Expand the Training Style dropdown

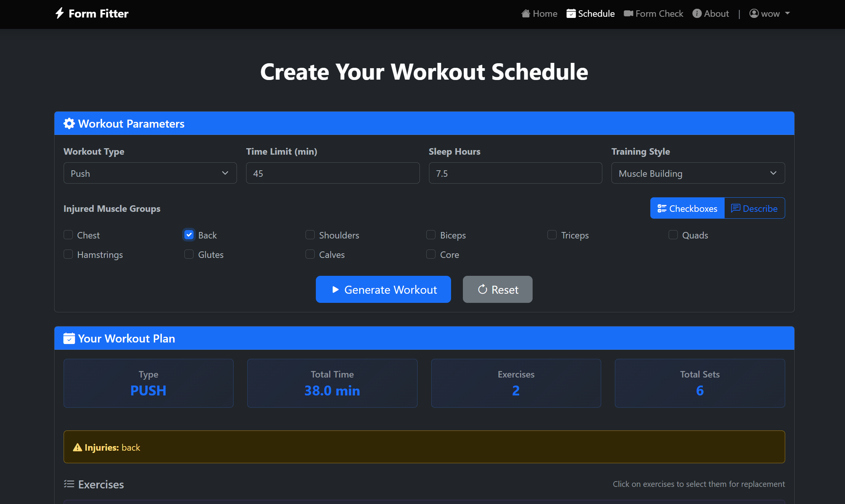(698, 173)
